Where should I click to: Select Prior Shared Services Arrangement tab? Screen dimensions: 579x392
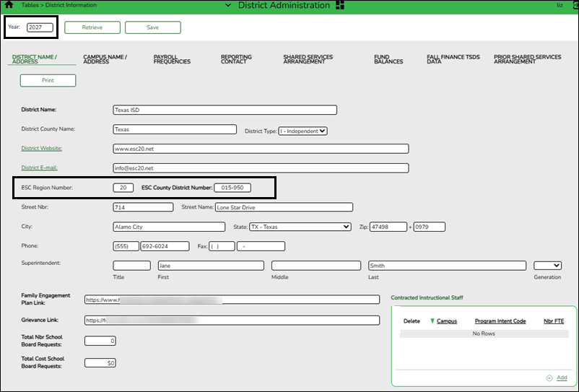(527, 59)
